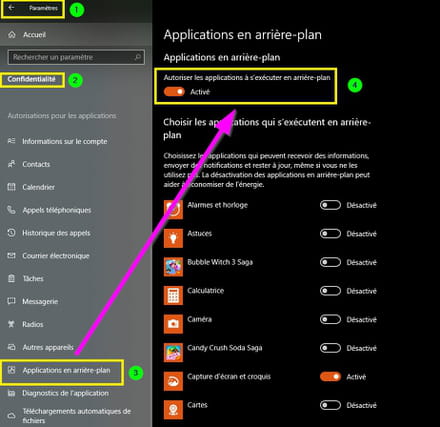Click the Candy Crush Soda Saga icon

[x=173, y=353]
